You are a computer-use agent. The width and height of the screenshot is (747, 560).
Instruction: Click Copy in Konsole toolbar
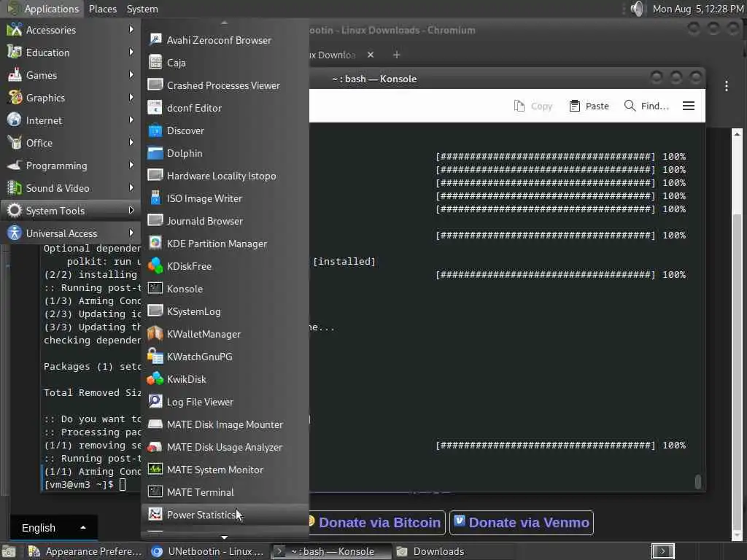pyautogui.click(x=533, y=106)
